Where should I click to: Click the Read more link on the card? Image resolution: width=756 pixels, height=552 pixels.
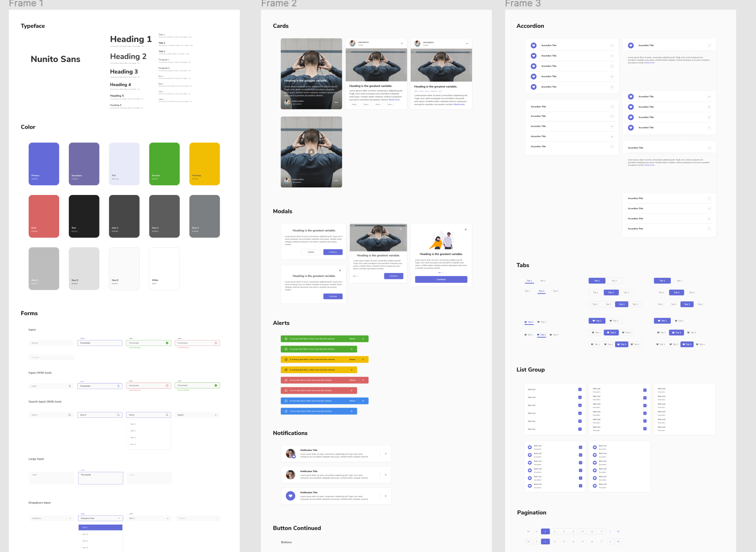pyautogui.click(x=394, y=100)
